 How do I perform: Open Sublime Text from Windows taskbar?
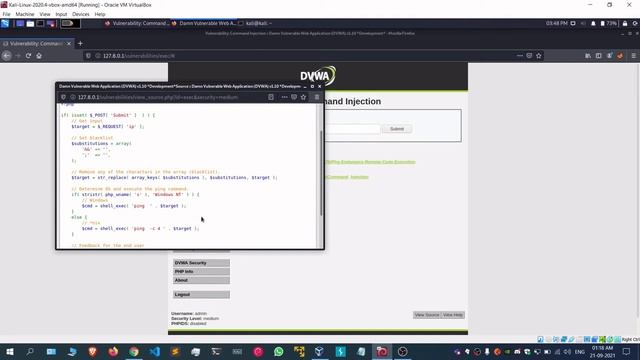pos(175,351)
